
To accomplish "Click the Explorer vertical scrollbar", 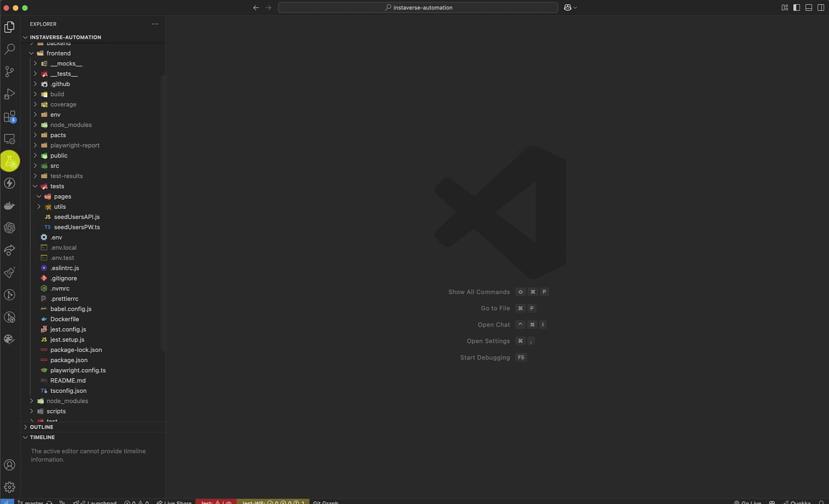I will pyautogui.click(x=163, y=212).
